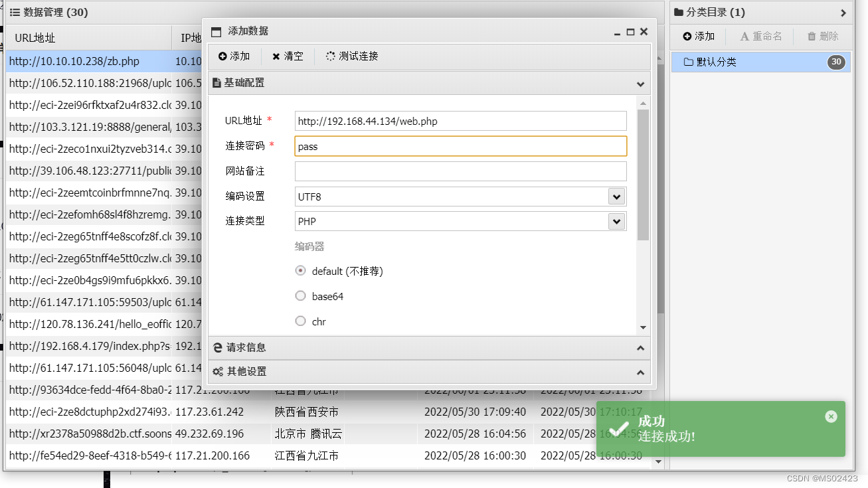Select the 默认分类 folder
This screenshot has width=868, height=488.
(x=760, y=62)
